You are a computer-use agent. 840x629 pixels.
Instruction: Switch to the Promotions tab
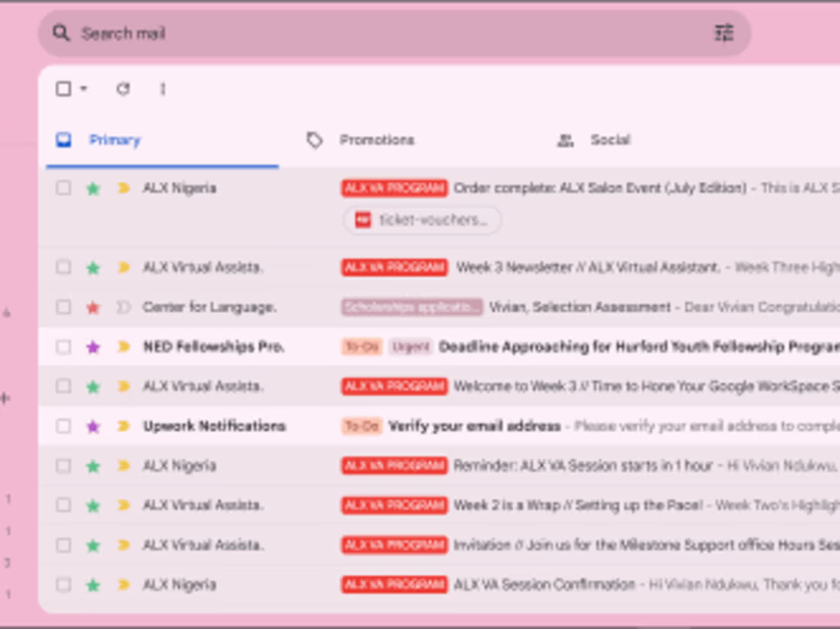tap(377, 140)
